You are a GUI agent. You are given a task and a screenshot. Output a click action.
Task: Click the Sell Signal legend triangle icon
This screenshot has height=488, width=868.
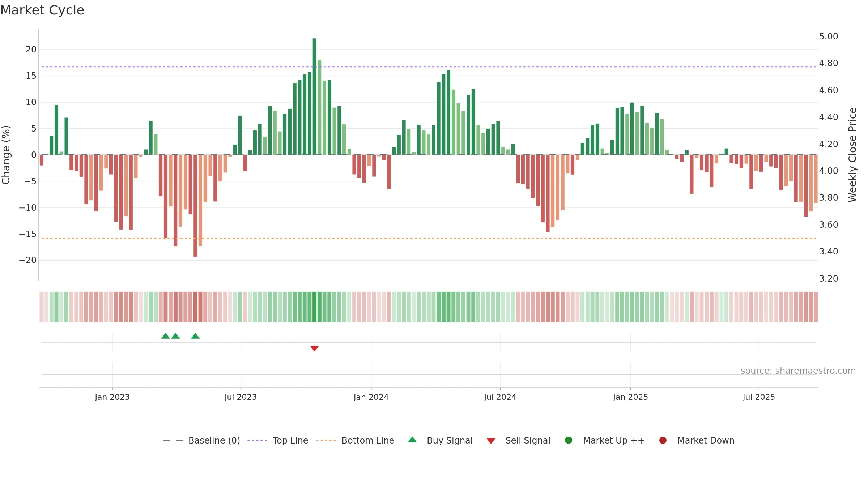click(x=491, y=441)
